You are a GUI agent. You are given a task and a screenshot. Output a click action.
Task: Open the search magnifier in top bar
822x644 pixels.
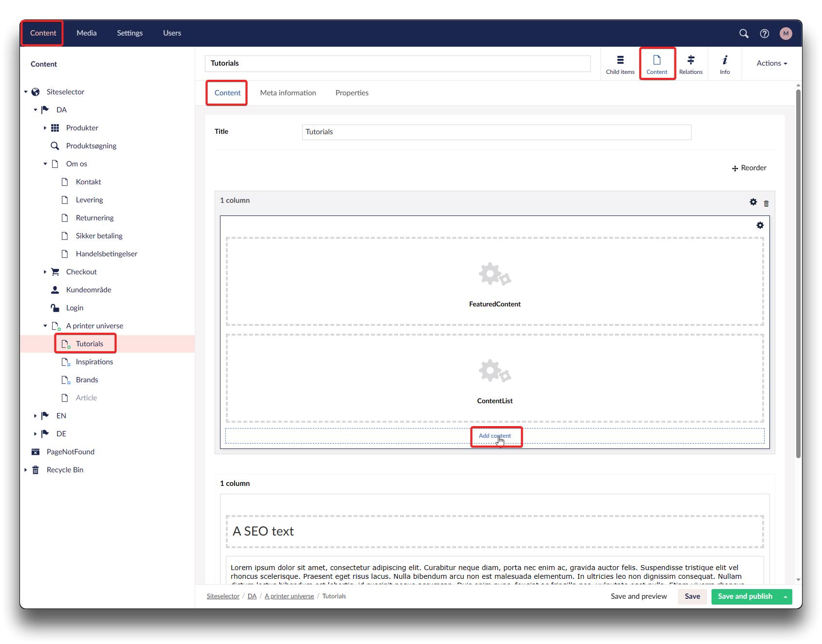[x=744, y=34]
